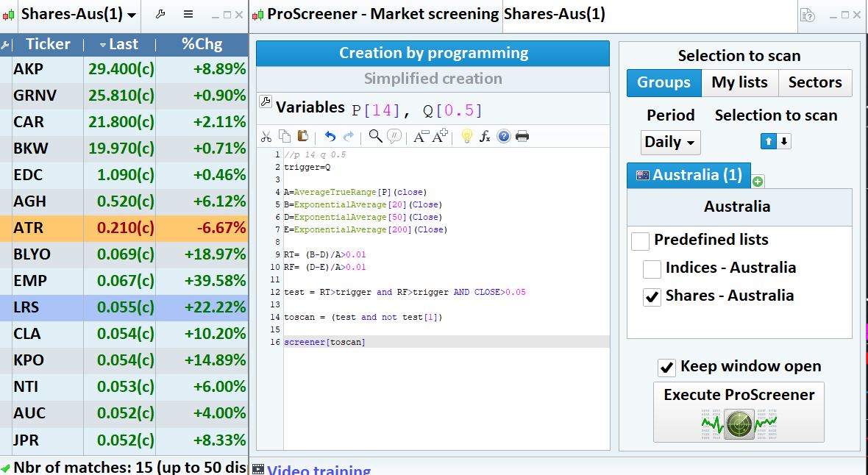
Task: Select the Australia (1) tab
Action: pos(689,175)
